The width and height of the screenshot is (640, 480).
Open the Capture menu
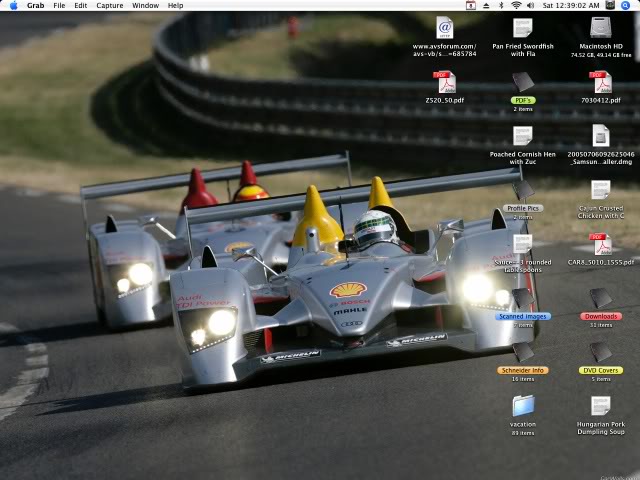point(109,5)
